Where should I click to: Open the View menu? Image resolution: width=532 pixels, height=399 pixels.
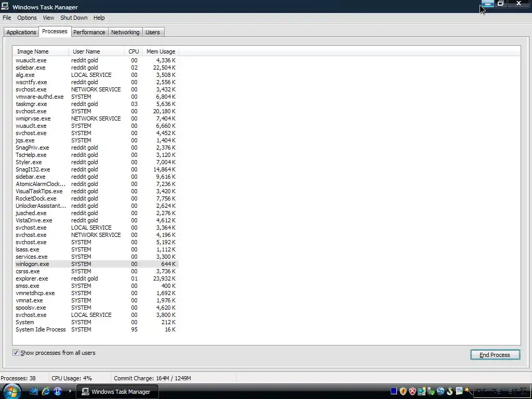click(x=48, y=18)
